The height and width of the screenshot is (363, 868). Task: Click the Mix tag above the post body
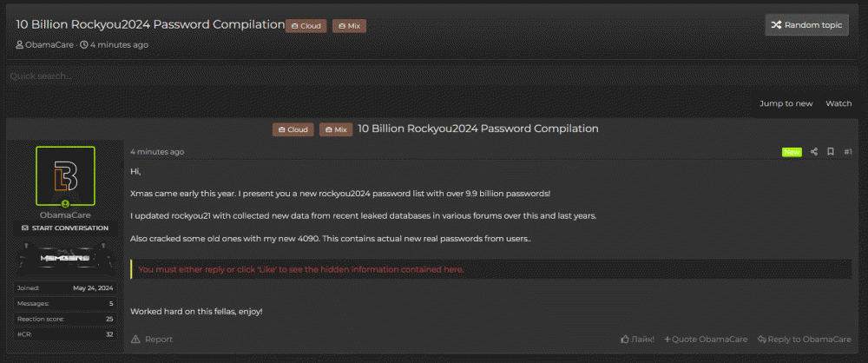pos(336,129)
